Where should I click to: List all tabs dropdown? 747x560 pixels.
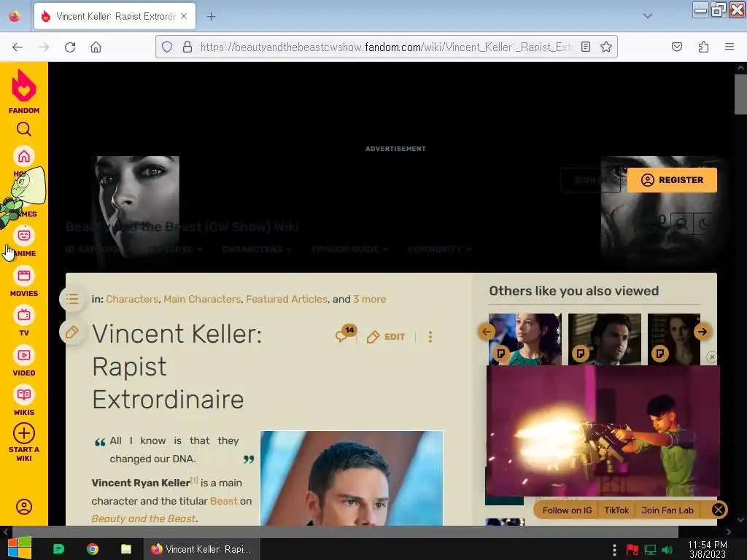(648, 16)
